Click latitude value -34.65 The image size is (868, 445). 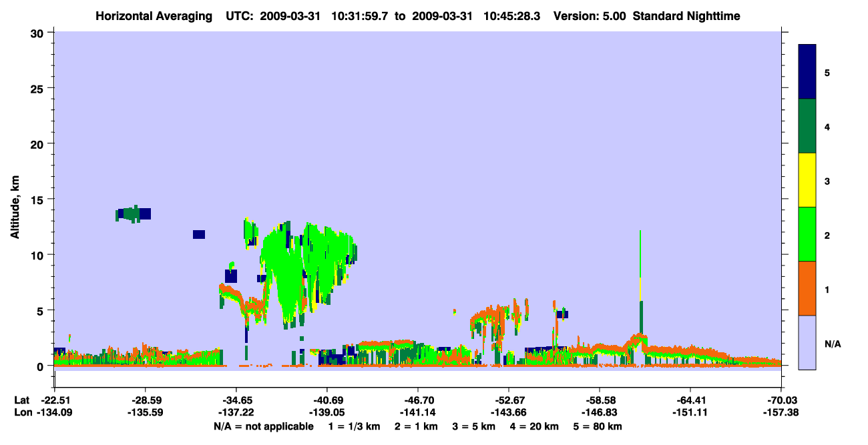click(236, 400)
